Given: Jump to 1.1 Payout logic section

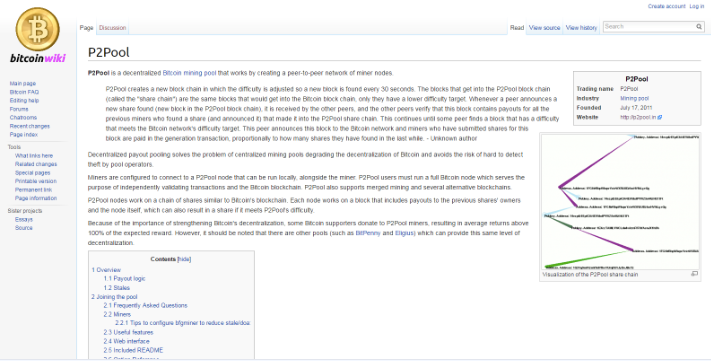Looking at the screenshot, I should click(x=124, y=278).
